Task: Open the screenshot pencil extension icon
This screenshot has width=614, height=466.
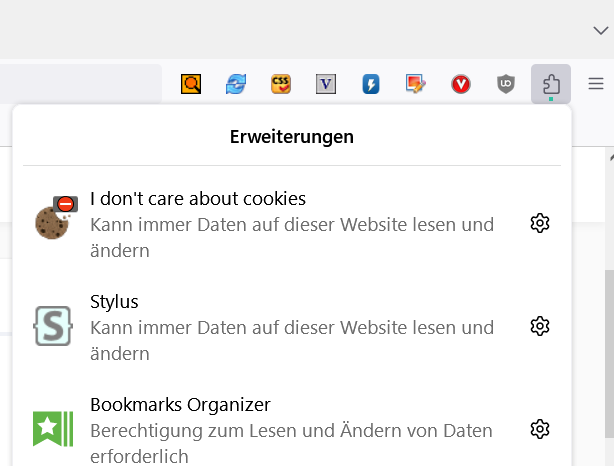Action: [416, 84]
